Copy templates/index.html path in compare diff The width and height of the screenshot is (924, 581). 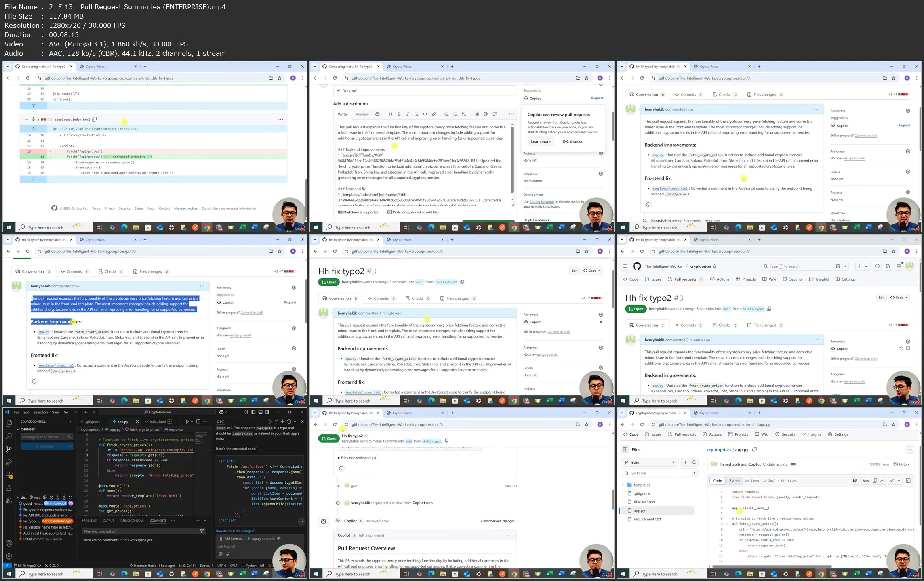[x=95, y=119]
